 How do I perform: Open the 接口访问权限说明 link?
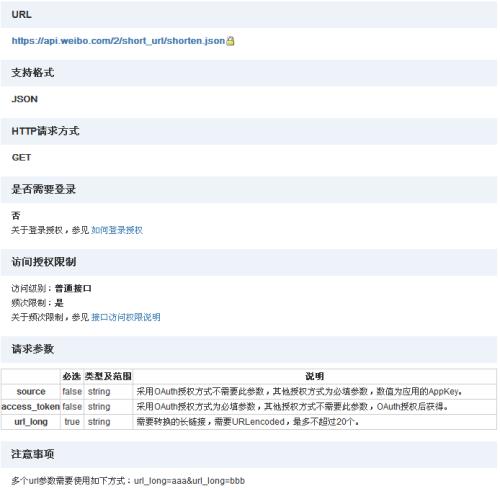pyautogui.click(x=126, y=317)
